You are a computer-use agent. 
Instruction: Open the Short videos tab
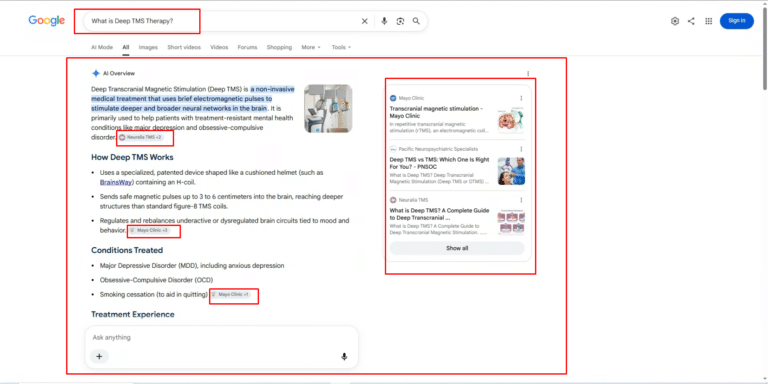point(184,48)
